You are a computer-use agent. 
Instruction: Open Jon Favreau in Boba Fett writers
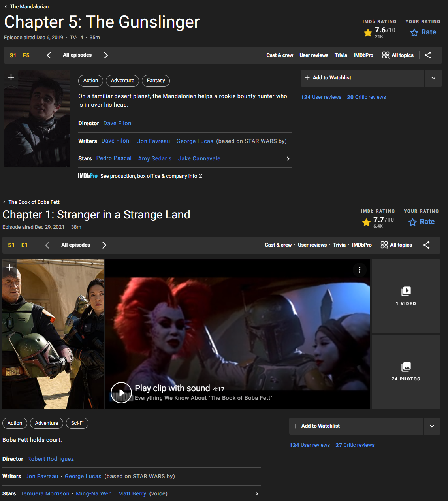click(42, 476)
